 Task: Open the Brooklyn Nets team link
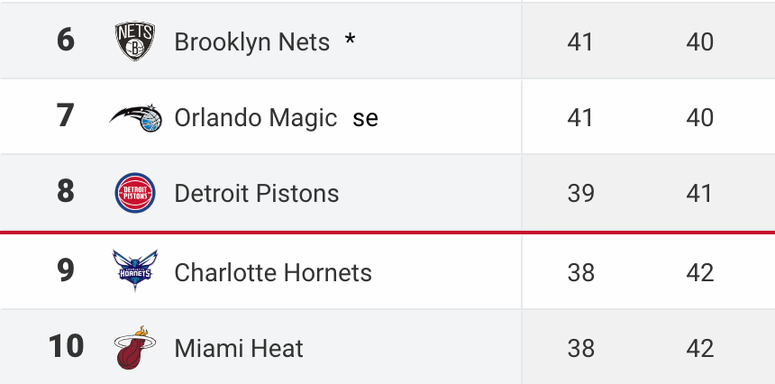[x=252, y=42]
